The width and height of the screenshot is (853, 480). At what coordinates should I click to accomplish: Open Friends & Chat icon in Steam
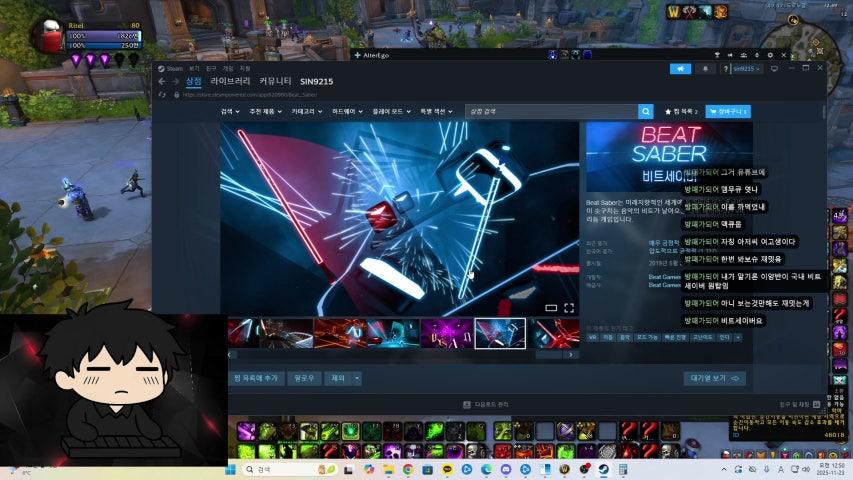coord(816,404)
